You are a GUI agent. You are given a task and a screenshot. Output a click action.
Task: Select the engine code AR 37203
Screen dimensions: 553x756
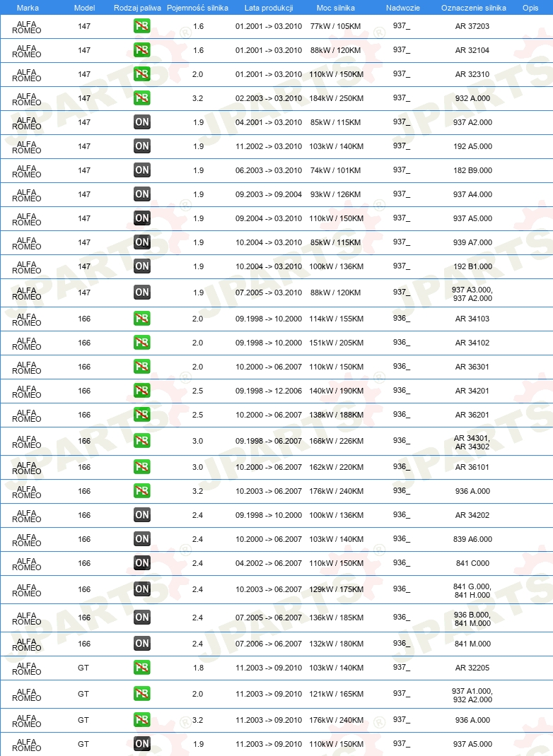pos(472,26)
